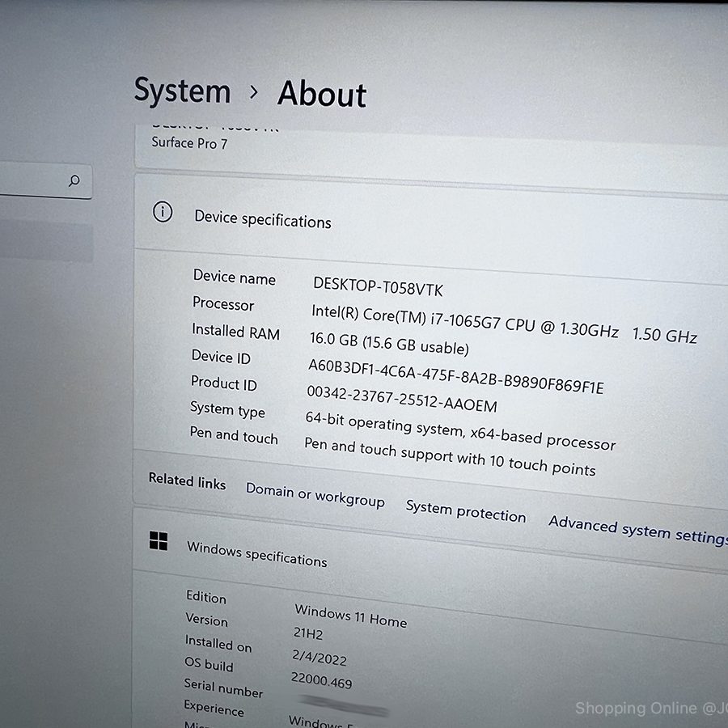Click the Installed on label
Viewport: 728px width, 728px height.
(x=218, y=644)
